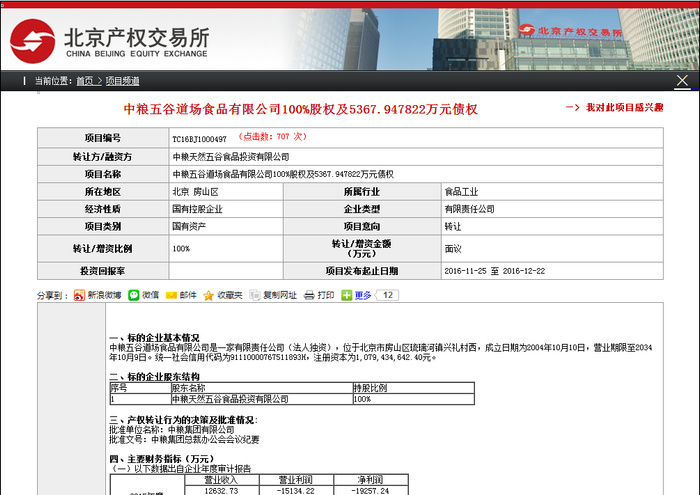Select transferor 中粮天然五谷食品投资有限公司 cell in top table
This screenshot has height=495, width=700.
416,157
